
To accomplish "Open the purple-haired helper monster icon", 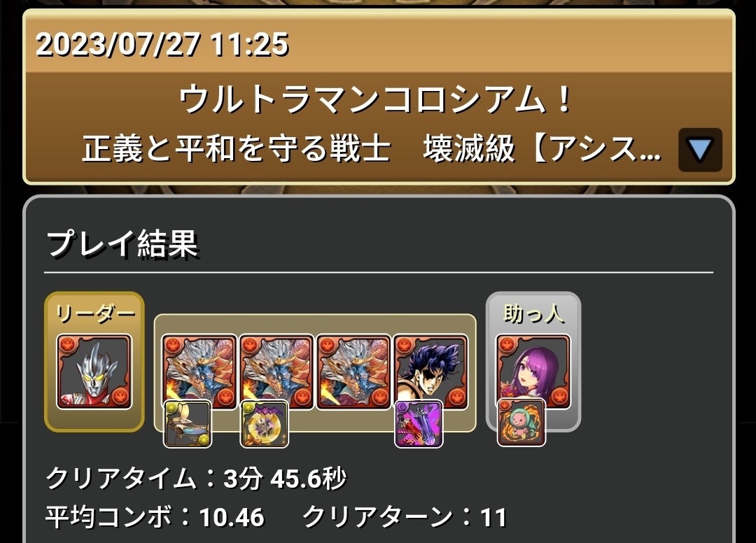I will 533,372.
